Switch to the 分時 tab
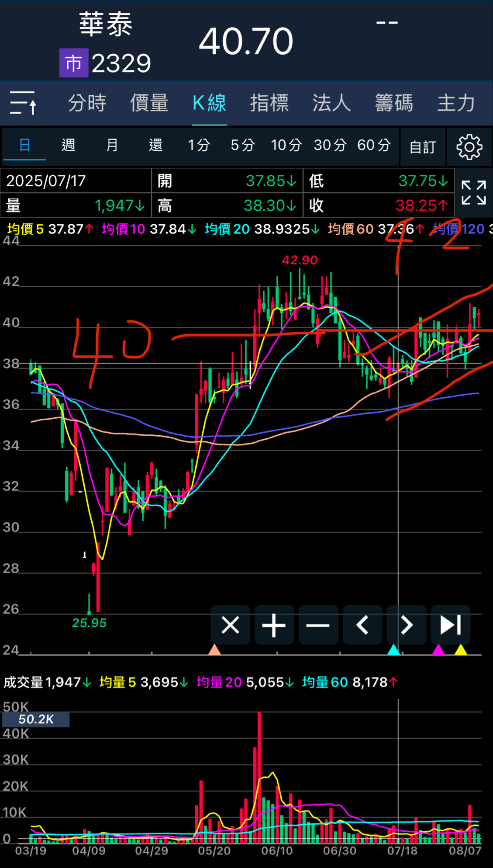The height and width of the screenshot is (868, 493). click(x=87, y=103)
